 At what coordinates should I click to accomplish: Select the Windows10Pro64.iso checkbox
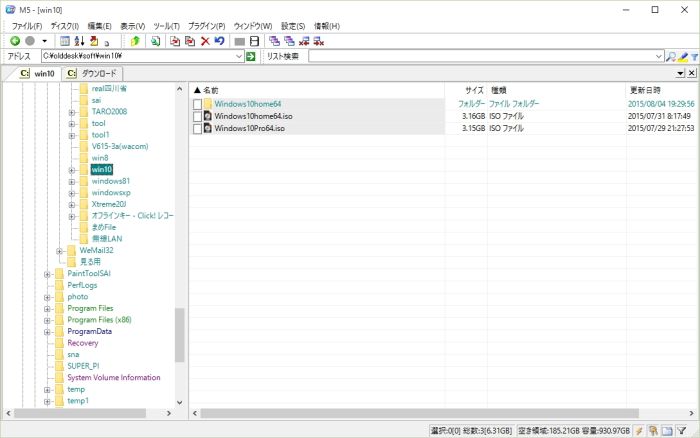(x=197, y=129)
